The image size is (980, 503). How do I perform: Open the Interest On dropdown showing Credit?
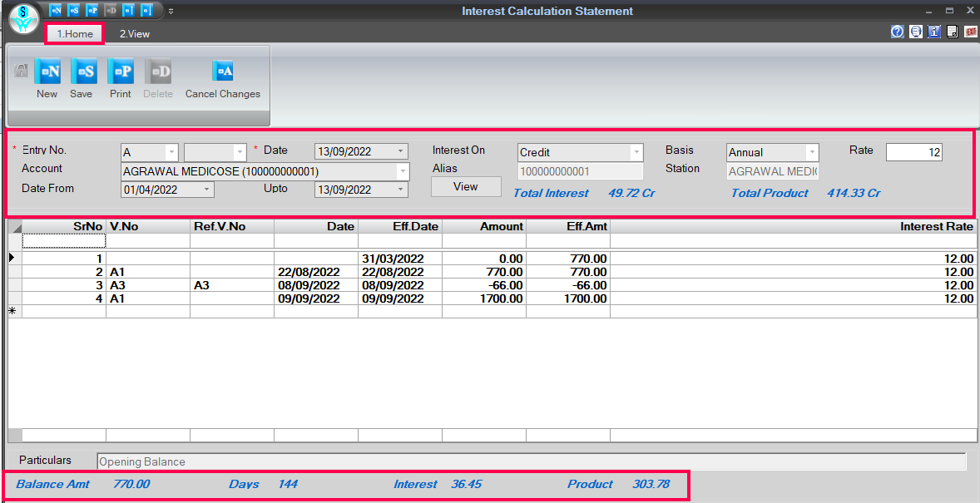pos(636,153)
